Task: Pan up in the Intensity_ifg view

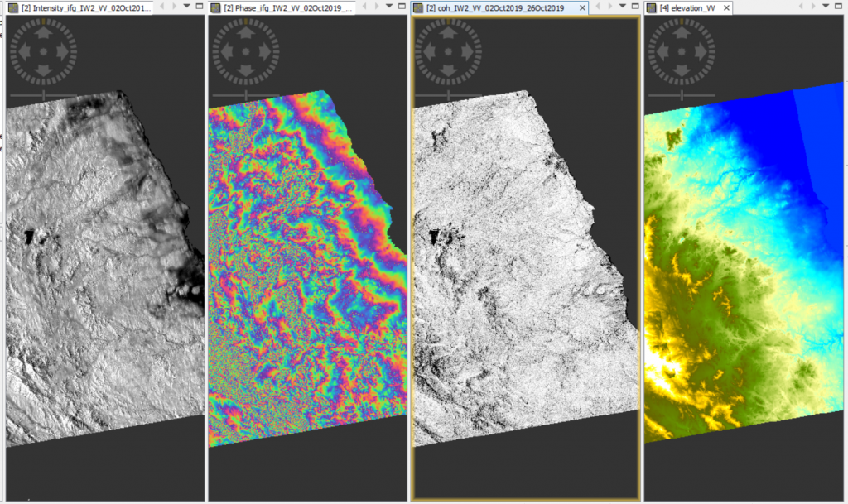Action: (x=43, y=33)
